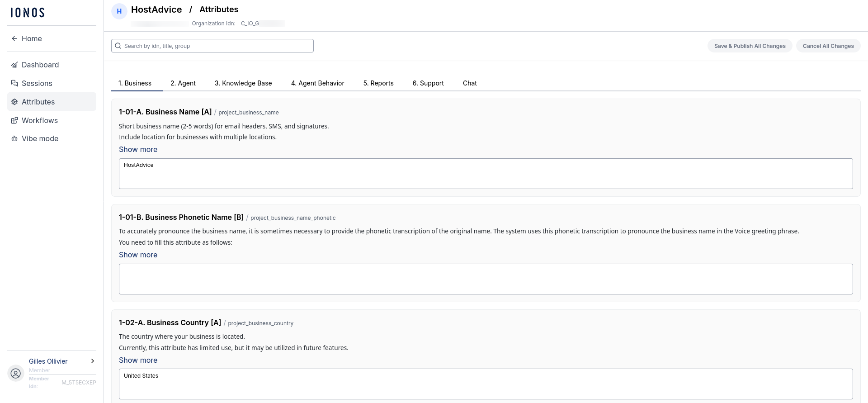Open Gilles Ollivier profile name
This screenshot has height=403, width=868.
[48, 361]
